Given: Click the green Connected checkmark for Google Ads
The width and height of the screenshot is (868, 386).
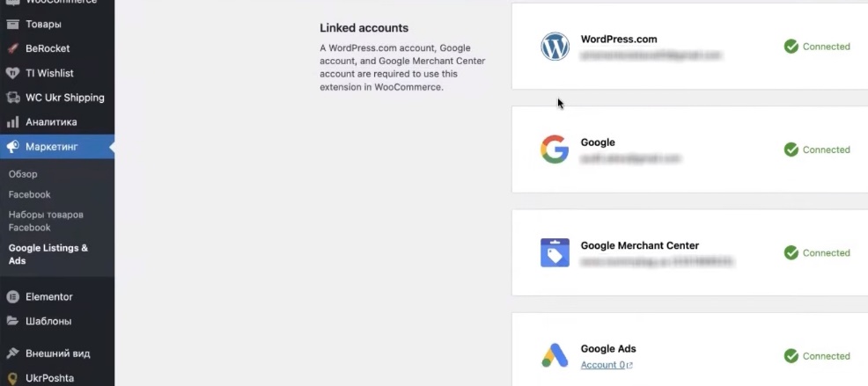Looking at the screenshot, I should coord(791,356).
